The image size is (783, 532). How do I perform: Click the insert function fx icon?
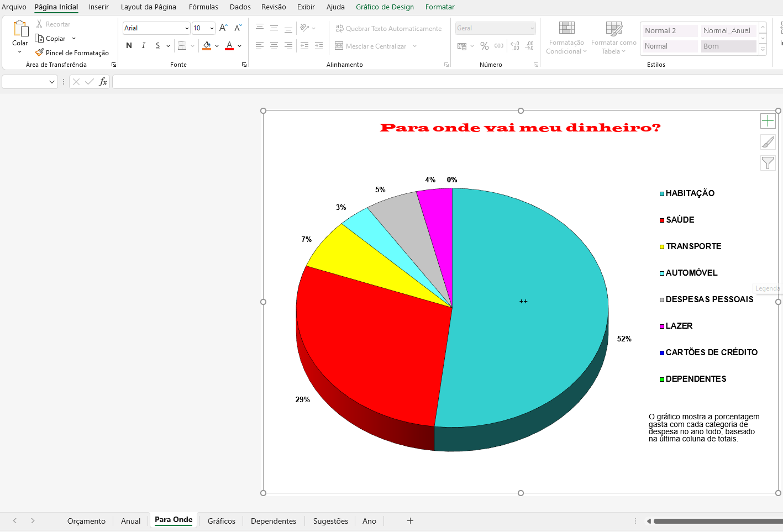pos(103,82)
